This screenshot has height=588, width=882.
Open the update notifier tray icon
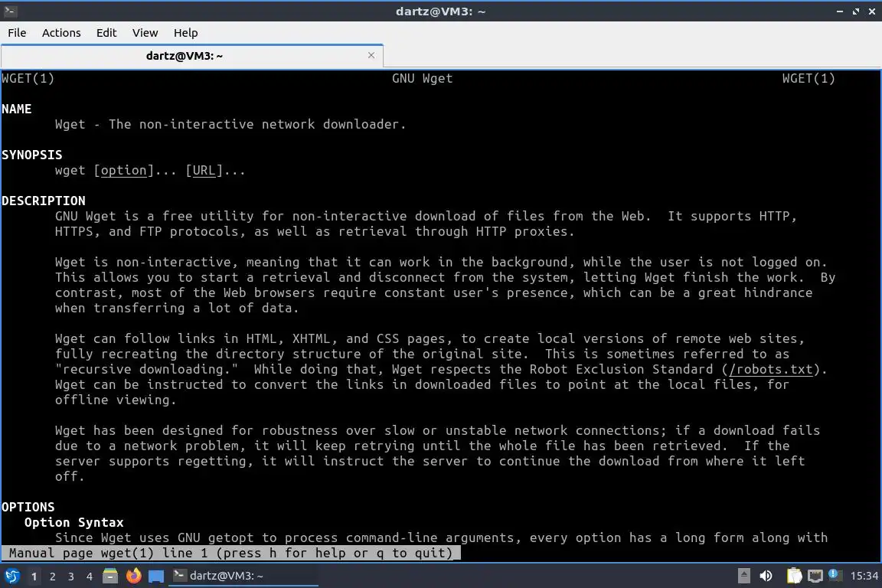point(835,575)
